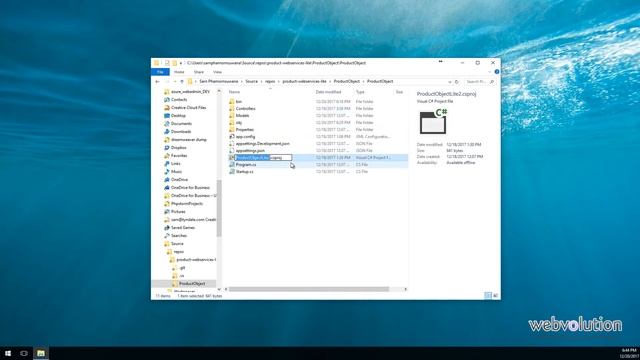The height and width of the screenshot is (360, 640).
Task: Open Explorer help question mark icon
Action: [497, 72]
